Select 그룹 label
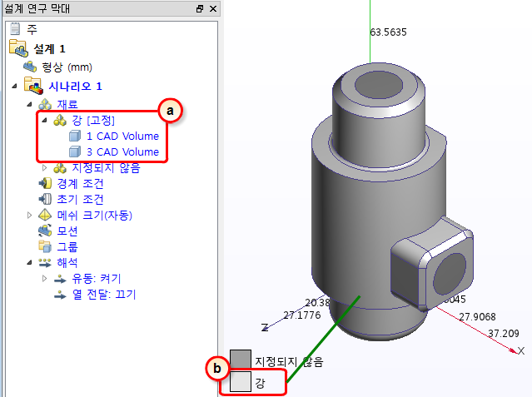The image size is (532, 397). click(x=67, y=246)
